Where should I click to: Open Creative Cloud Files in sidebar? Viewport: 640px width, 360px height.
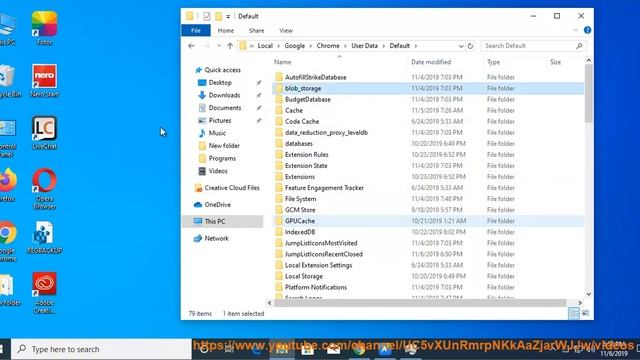[231, 188]
